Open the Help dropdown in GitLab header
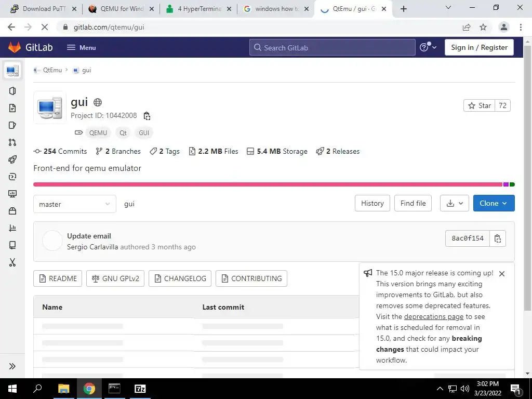This screenshot has width=532, height=399. point(428,47)
